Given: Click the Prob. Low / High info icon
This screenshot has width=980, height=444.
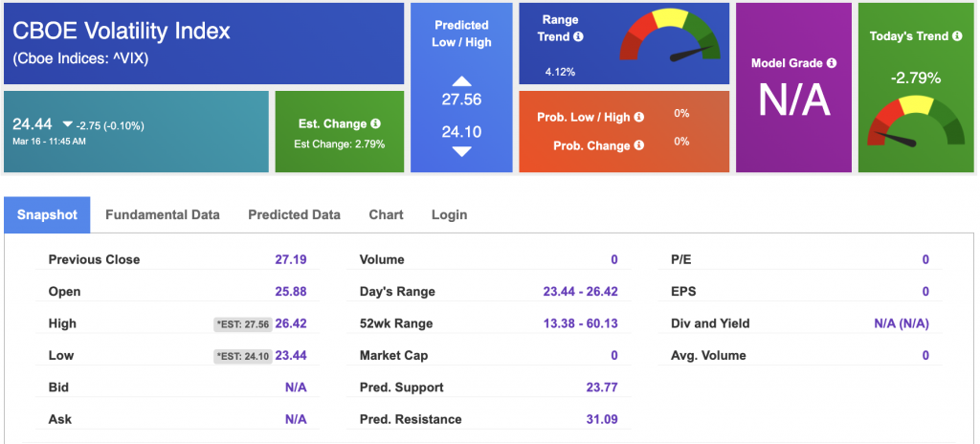Looking at the screenshot, I should (638, 117).
